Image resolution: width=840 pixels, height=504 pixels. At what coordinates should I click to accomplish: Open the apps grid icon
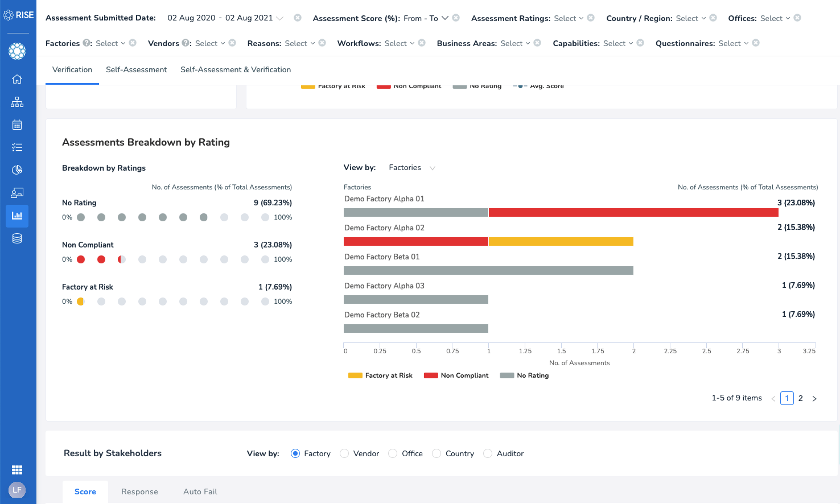[17, 470]
